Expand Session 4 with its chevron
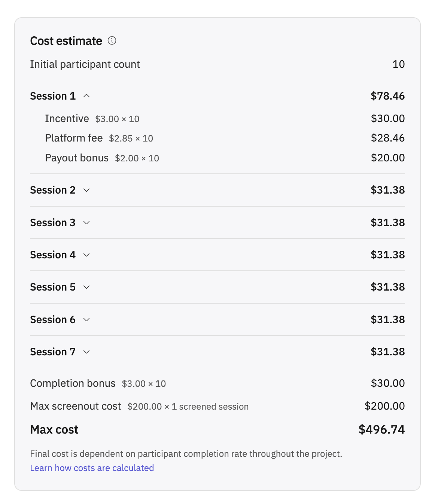The image size is (438, 504). [86, 255]
